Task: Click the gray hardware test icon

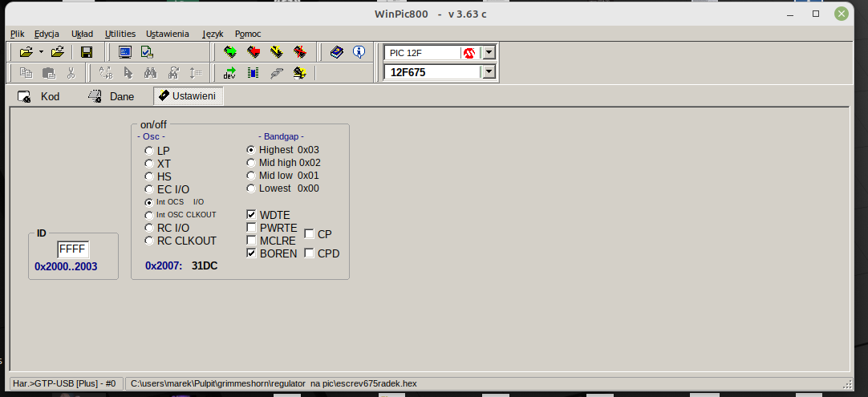Action: click(276, 72)
